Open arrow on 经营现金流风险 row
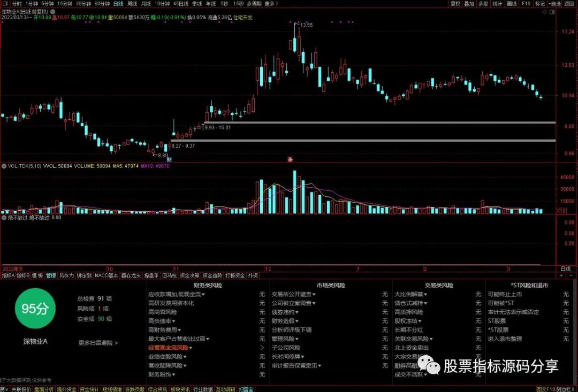 tap(262, 348)
